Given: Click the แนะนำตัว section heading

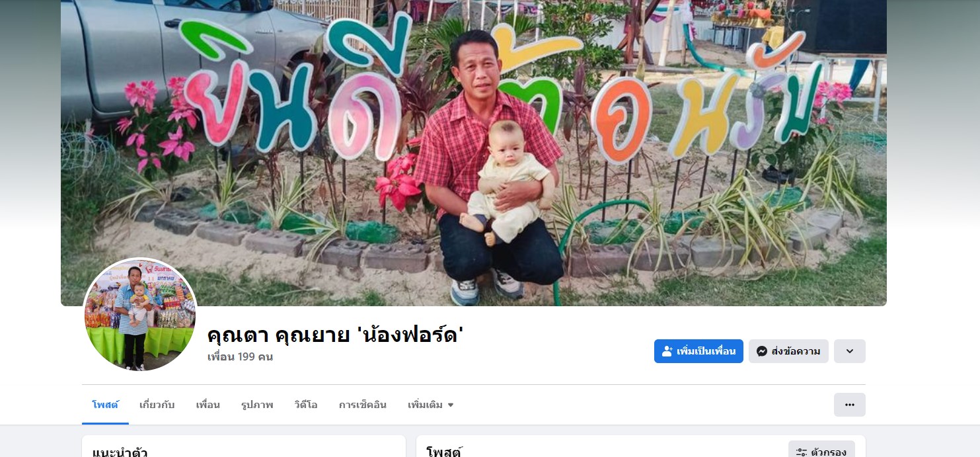Looking at the screenshot, I should point(120,452).
